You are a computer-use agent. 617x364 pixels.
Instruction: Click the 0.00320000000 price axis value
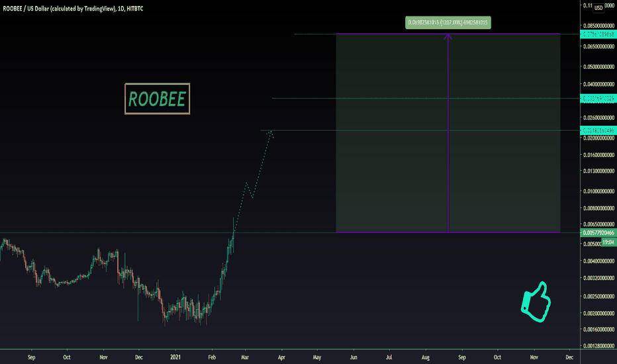pos(598,278)
